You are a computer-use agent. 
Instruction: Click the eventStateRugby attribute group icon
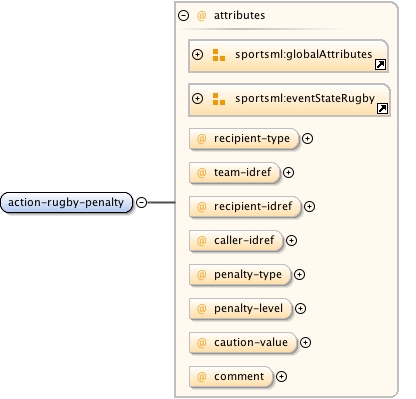coord(219,99)
